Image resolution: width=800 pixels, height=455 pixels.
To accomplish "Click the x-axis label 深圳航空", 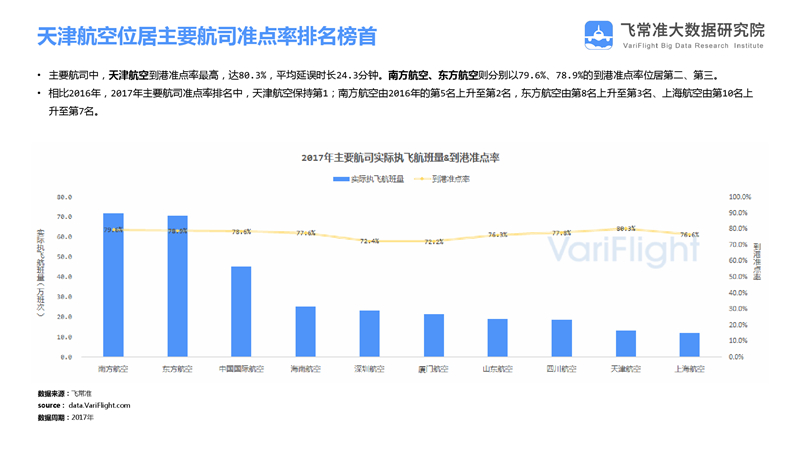I will click(369, 369).
